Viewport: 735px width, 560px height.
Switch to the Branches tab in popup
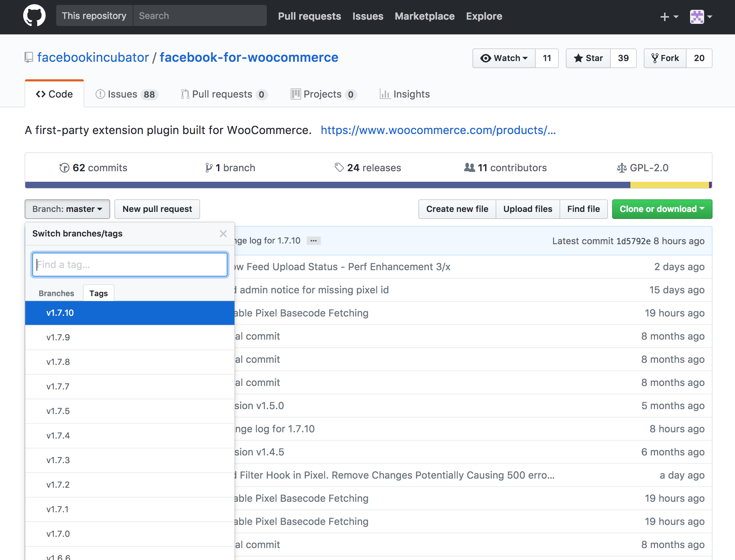click(x=57, y=293)
